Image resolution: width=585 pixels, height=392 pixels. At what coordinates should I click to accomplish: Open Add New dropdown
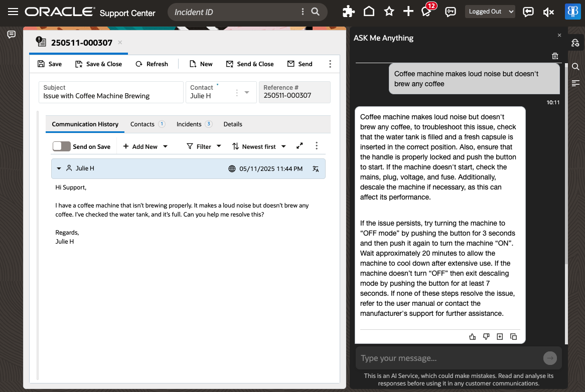click(145, 146)
